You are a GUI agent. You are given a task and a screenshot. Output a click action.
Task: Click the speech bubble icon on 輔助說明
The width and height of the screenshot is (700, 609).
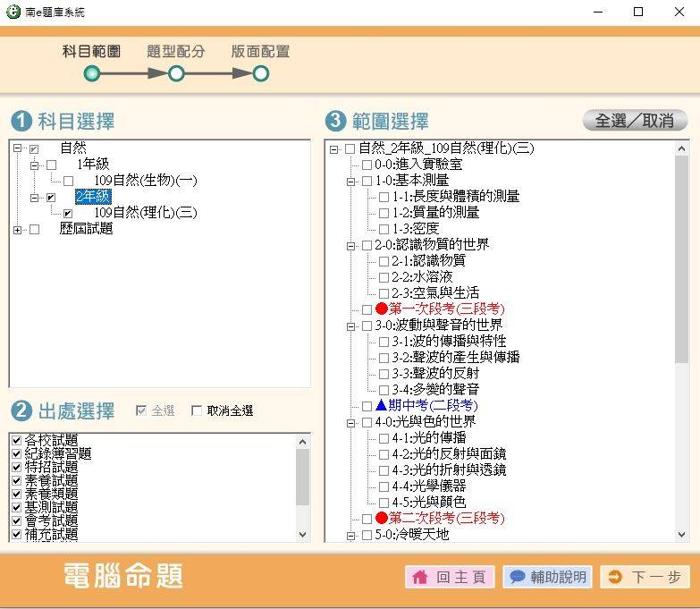(517, 577)
